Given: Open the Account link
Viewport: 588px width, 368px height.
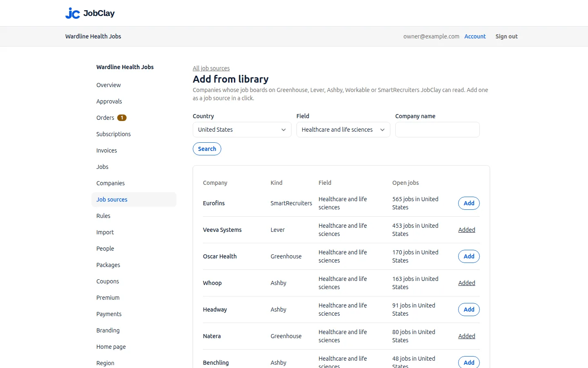Looking at the screenshot, I should click(x=475, y=36).
